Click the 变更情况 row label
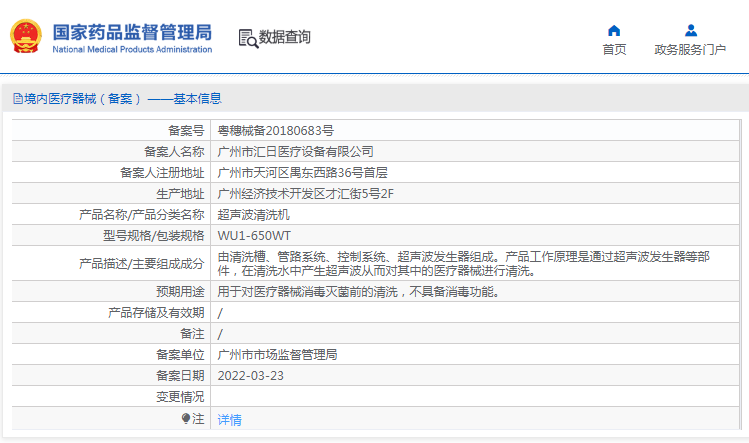This screenshot has height=443, width=749. pos(180,397)
